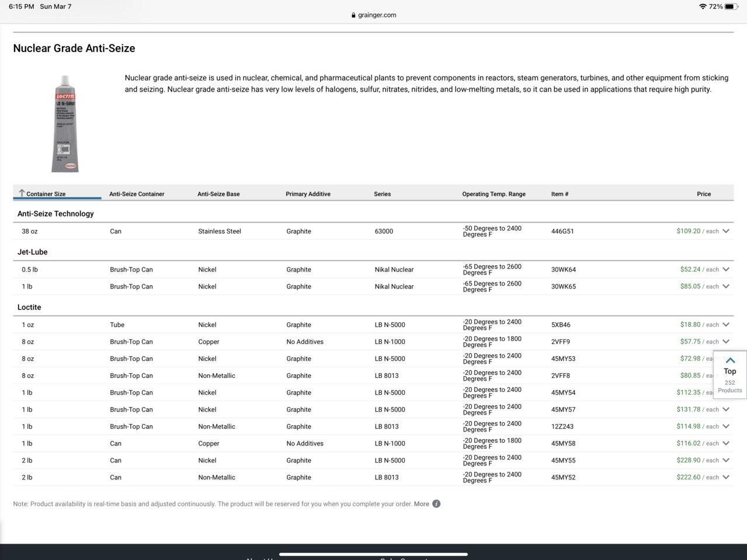Screen dimensions: 747x560
Task: Click the Jet-Lube brand group label
Action: [x=33, y=252]
